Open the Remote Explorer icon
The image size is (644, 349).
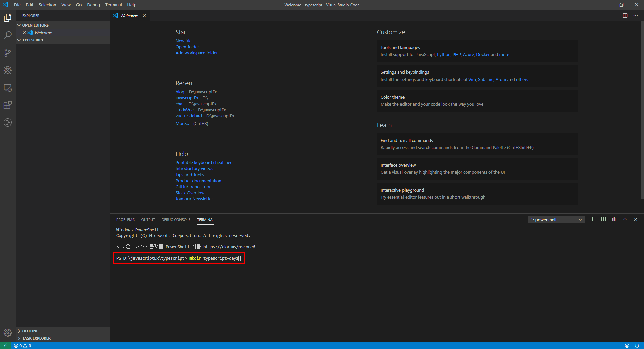pyautogui.click(x=8, y=88)
